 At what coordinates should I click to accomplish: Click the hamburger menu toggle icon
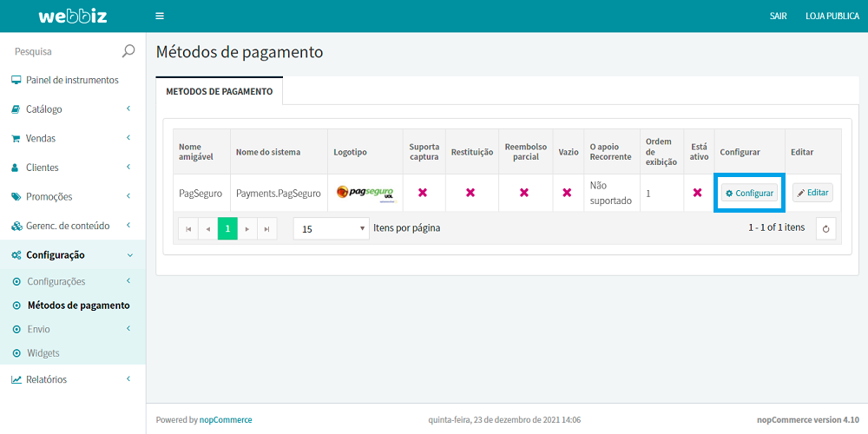click(x=160, y=16)
